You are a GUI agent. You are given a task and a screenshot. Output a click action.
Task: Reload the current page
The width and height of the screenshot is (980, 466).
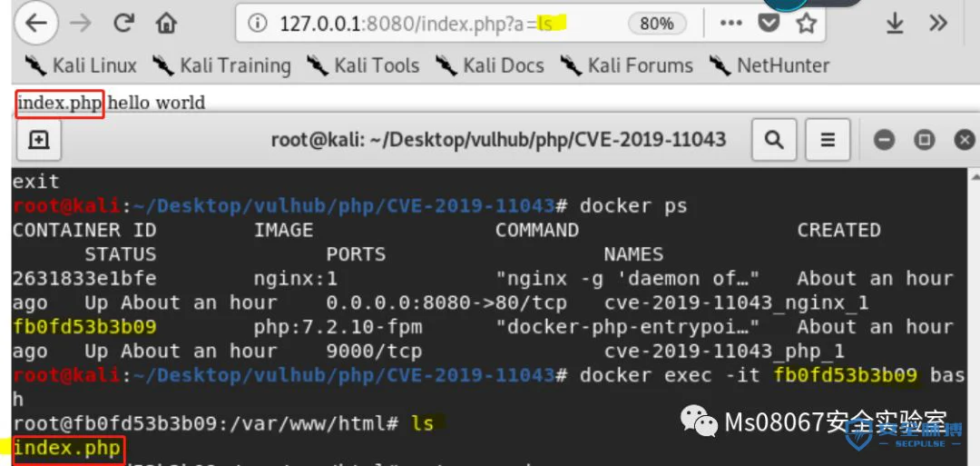124,23
